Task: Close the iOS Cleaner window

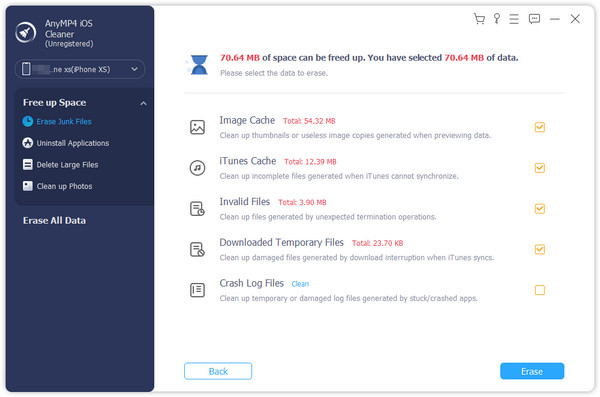Action: pyautogui.click(x=575, y=19)
